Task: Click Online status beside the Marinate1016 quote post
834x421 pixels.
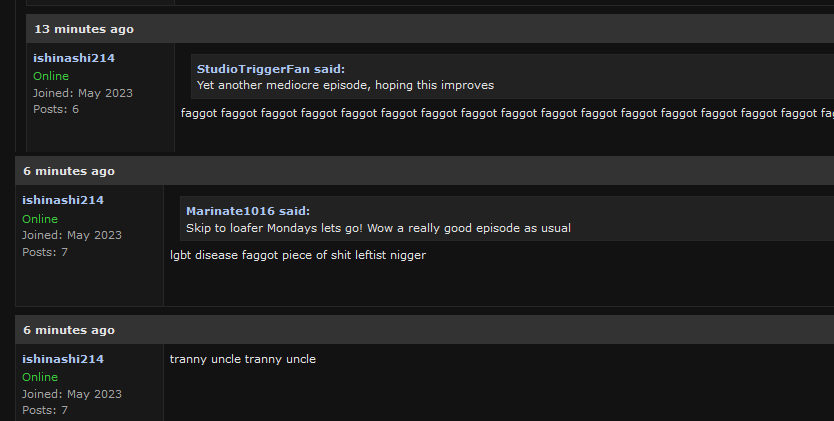Action: [40, 219]
